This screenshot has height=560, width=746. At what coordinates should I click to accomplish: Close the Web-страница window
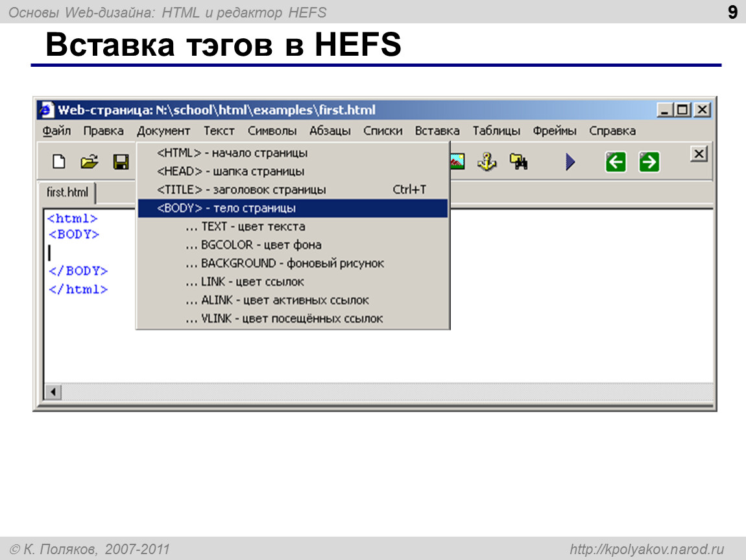[x=703, y=110]
